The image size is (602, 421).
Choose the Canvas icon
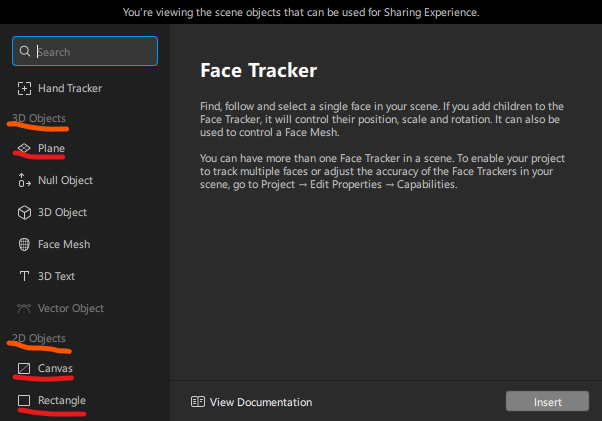point(24,368)
